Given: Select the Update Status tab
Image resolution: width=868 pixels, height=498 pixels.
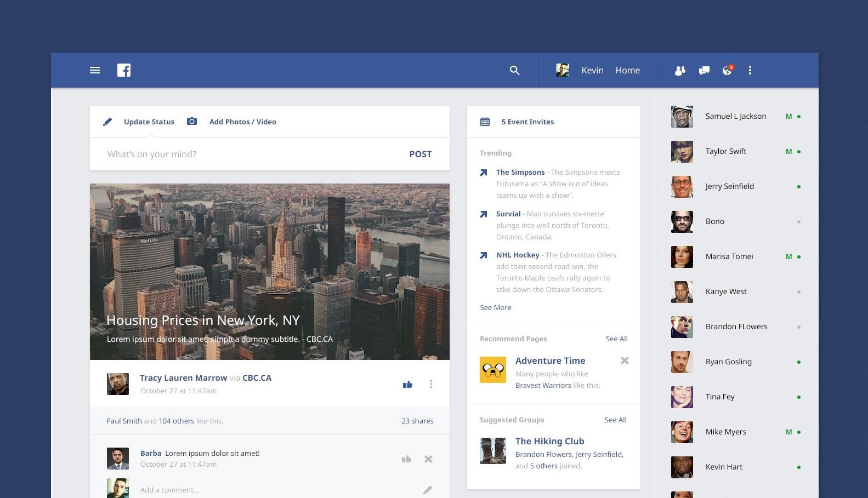Looking at the screenshot, I should [x=149, y=122].
